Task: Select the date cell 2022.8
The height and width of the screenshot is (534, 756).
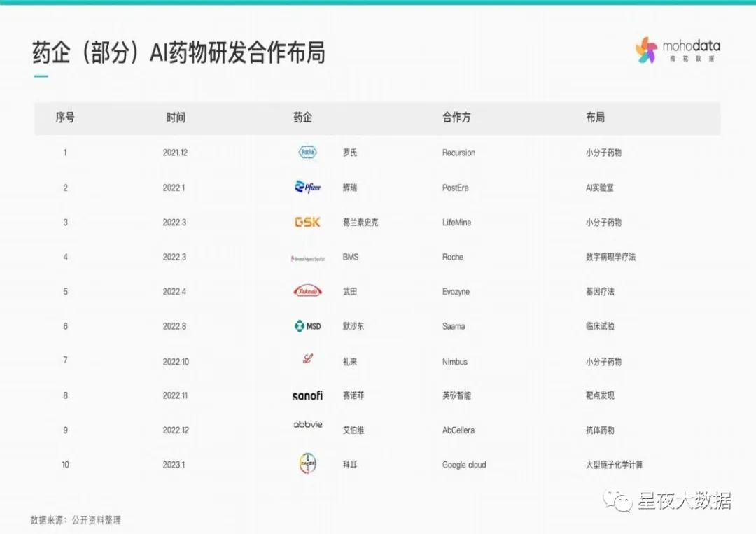Action: [174, 326]
